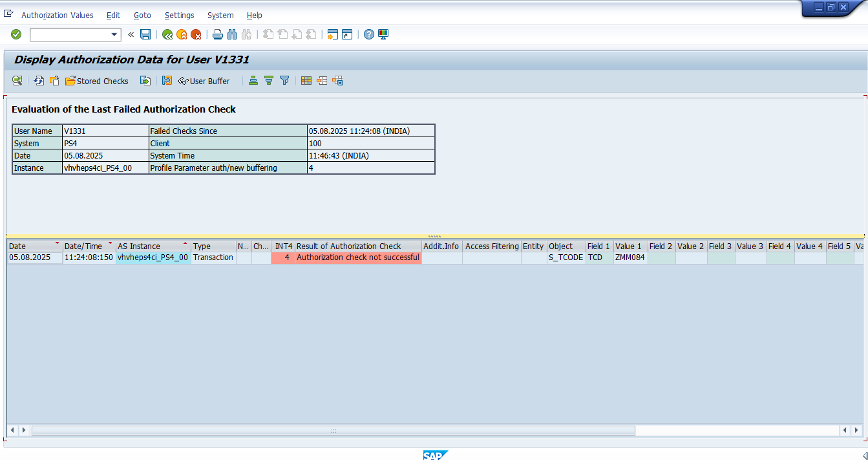Click the Save diskette icon
The width and height of the screenshot is (868, 460).
(145, 34)
